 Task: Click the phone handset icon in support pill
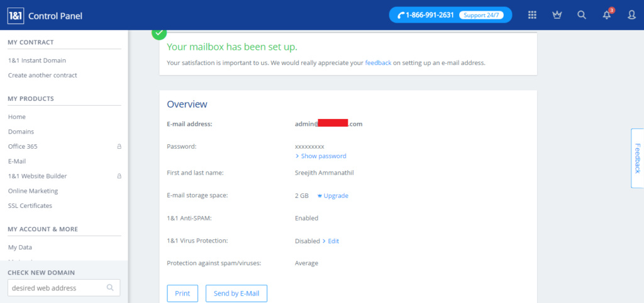click(401, 15)
